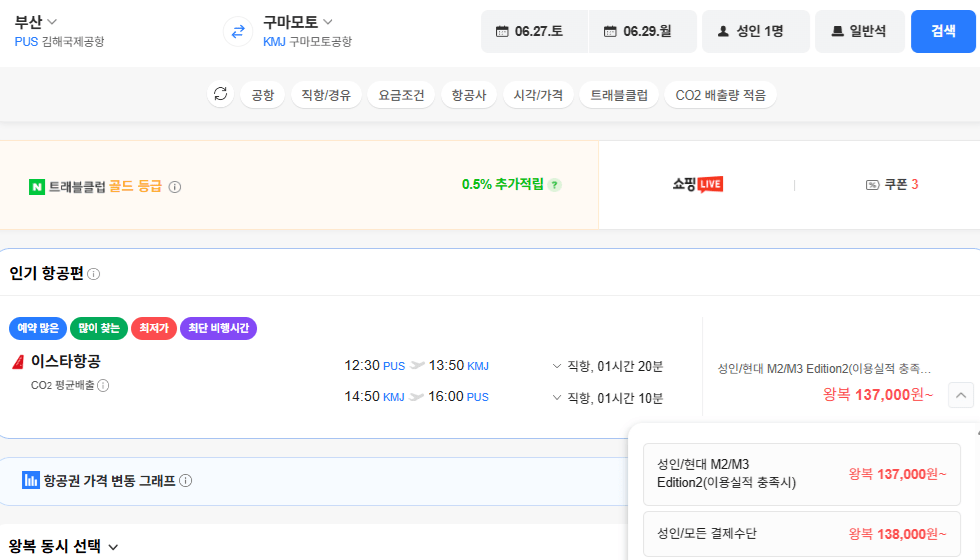Select the calendar icon for 06.27.토
This screenshot has height=560, width=980.
click(x=502, y=31)
